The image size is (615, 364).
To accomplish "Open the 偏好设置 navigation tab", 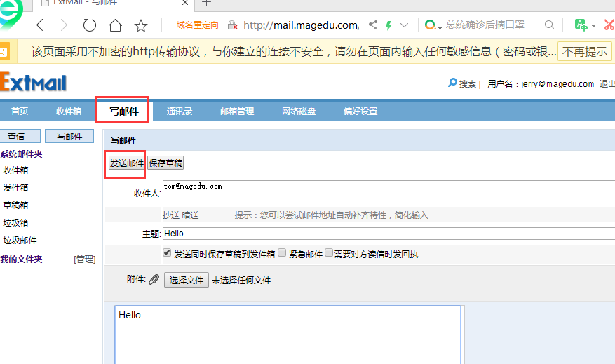I will coord(360,112).
